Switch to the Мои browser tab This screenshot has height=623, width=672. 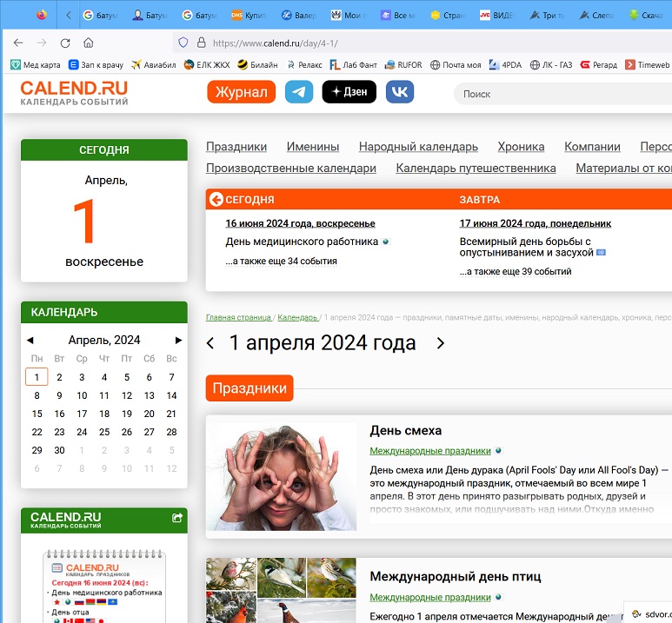349,15
